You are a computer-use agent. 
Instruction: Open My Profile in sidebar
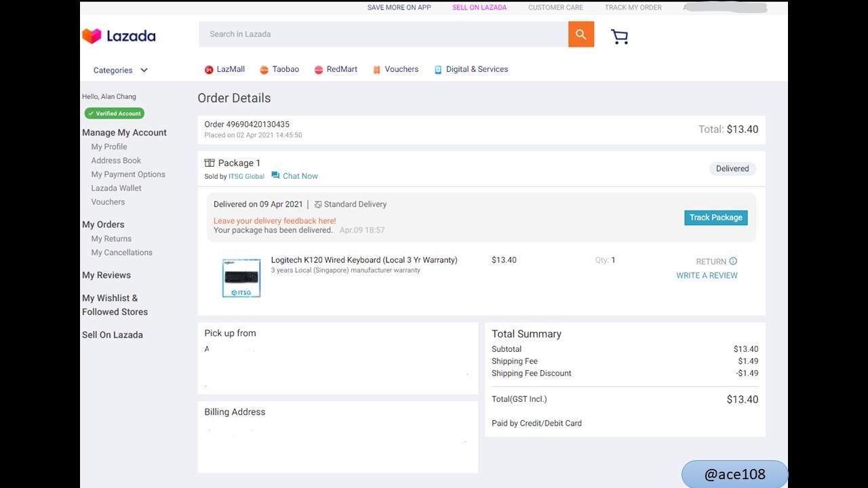point(109,146)
